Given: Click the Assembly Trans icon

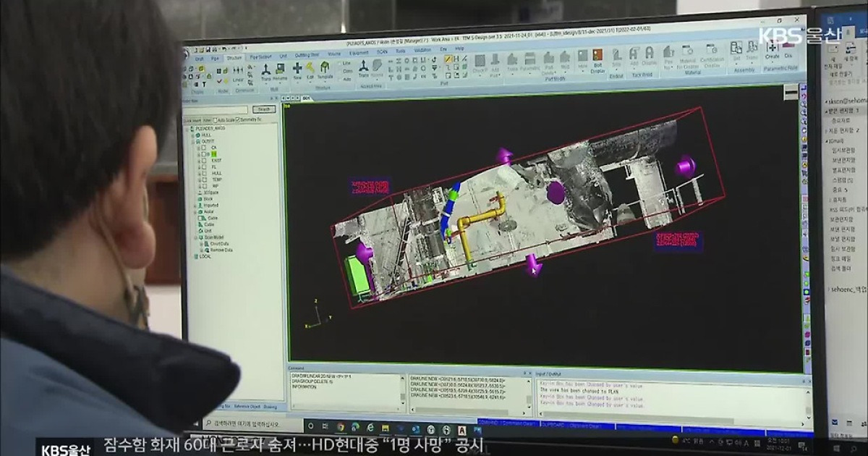Looking at the screenshot, I should pyautogui.click(x=752, y=48).
